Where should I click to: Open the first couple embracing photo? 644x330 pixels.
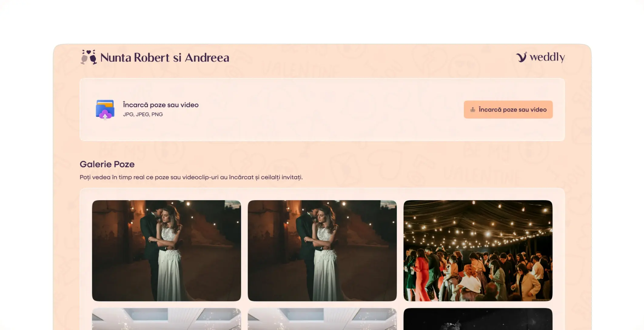coord(166,251)
